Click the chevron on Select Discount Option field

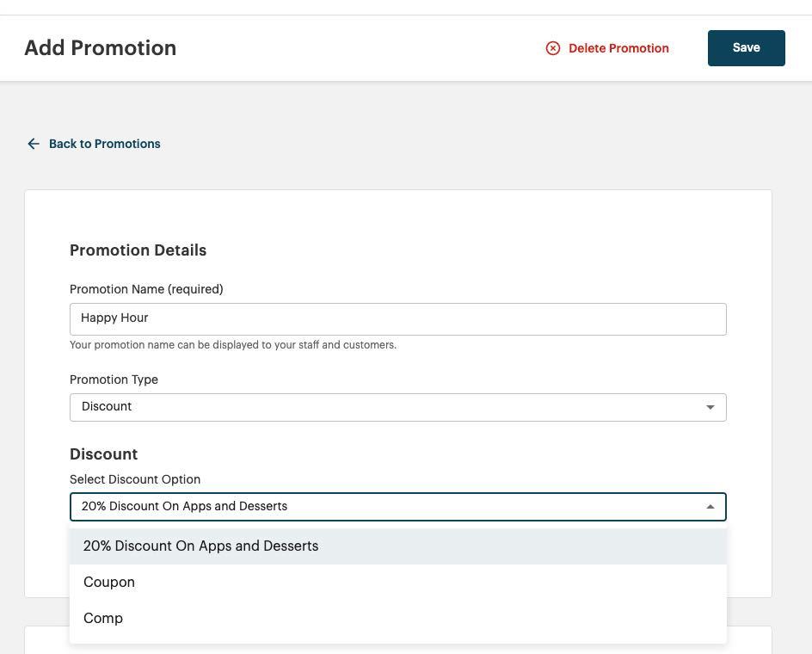click(710, 506)
